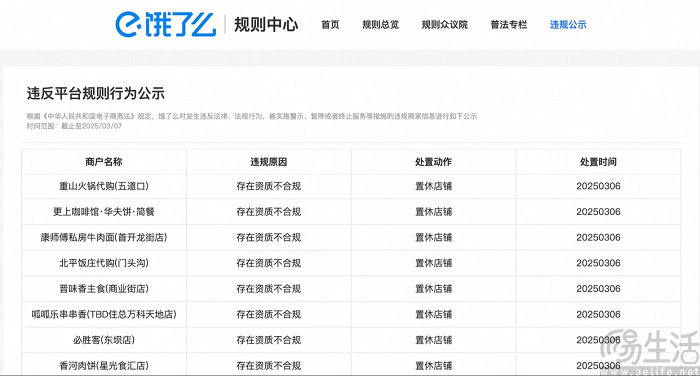The image size is (700, 376).
Task: Click 置休店铺 in 必胜客 row
Action: tap(433, 340)
